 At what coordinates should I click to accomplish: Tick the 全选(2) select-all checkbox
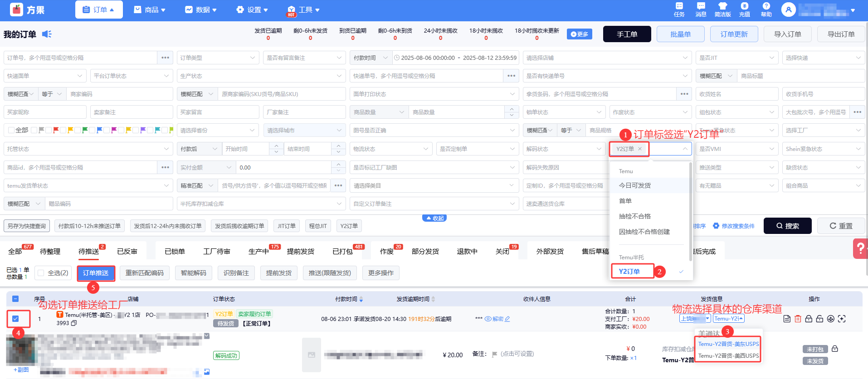click(41, 273)
